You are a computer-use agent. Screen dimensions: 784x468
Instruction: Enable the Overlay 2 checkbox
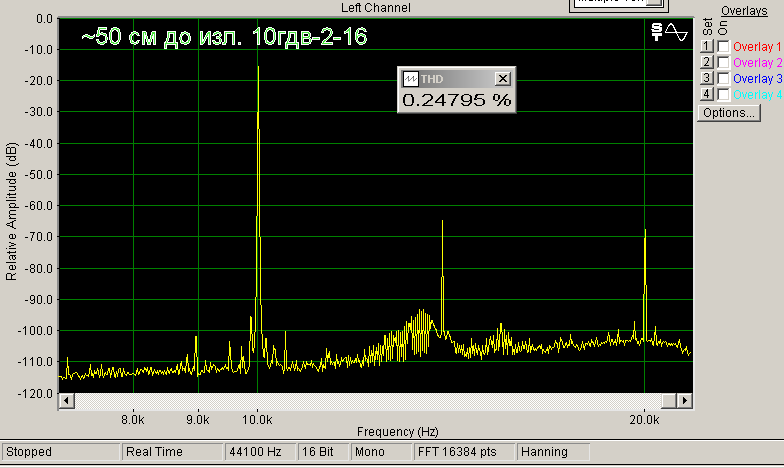pyautogui.click(x=723, y=62)
